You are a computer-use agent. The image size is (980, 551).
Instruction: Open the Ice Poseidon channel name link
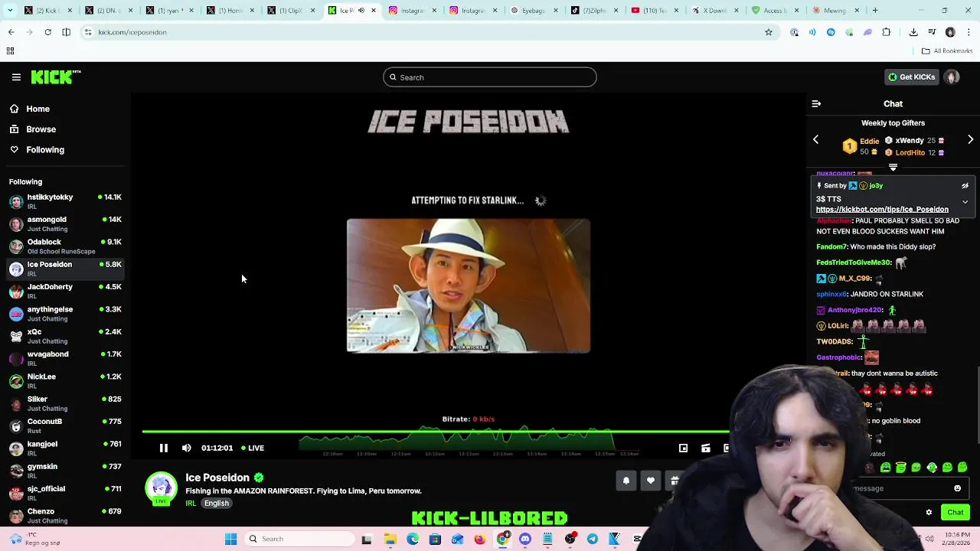(217, 478)
